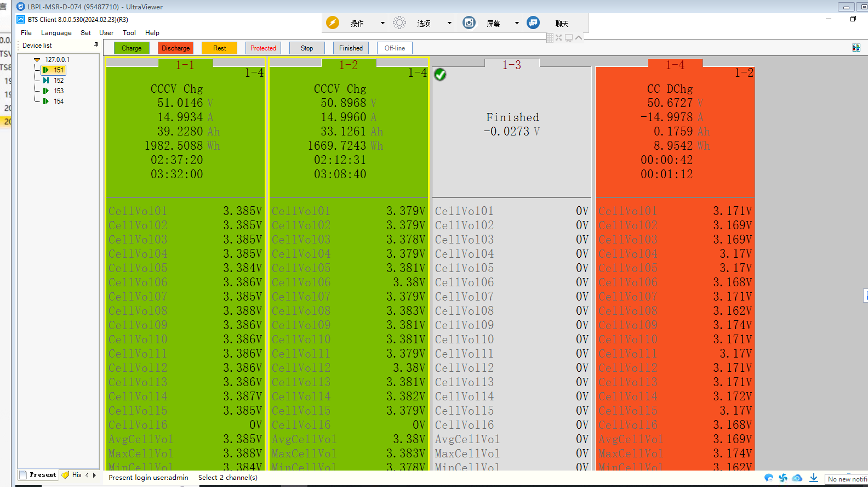
Task: Click the Off-line status legend
Action: pos(395,48)
